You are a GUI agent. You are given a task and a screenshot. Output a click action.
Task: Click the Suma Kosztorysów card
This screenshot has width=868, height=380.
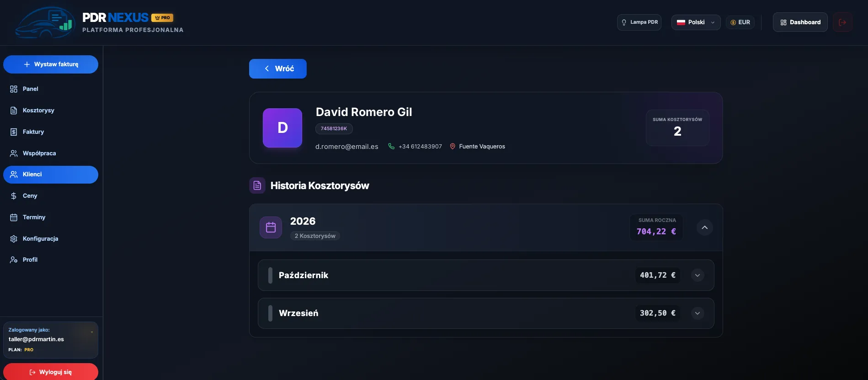click(677, 128)
